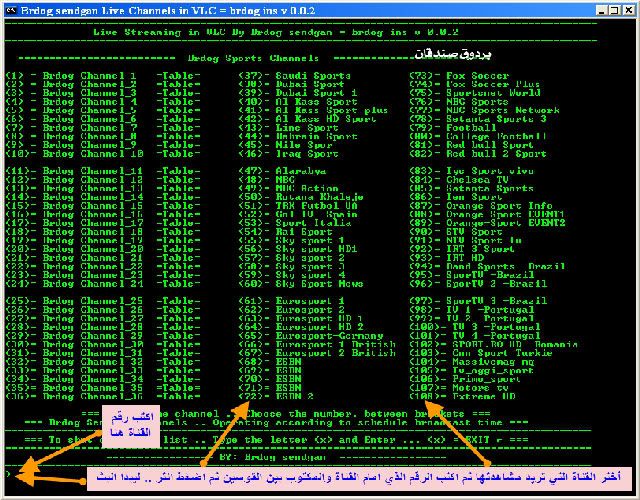The image size is (640, 500).
Task: Click channel "(65)- Eurosport-Germany"
Action: (311, 336)
